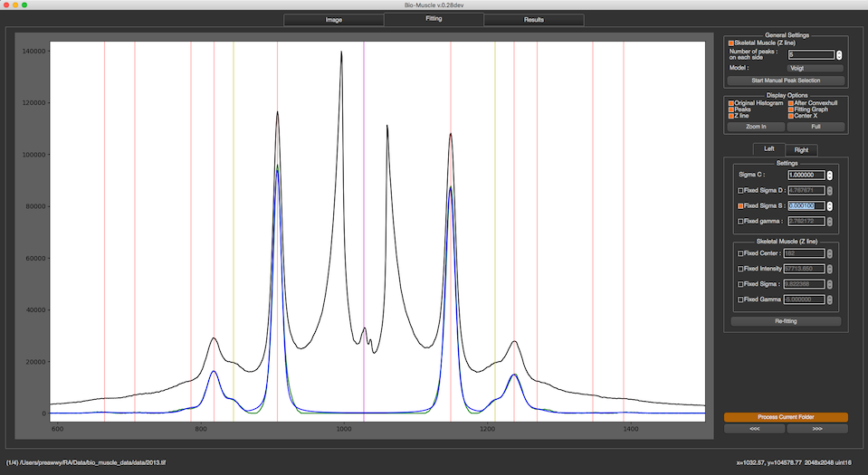Viewport: 868px width, 475px height.
Task: Enable the Fixed Gamma Z line checkbox
Action: point(740,299)
